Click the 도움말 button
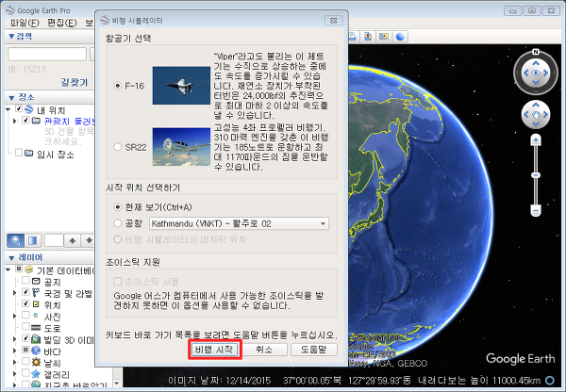The width and height of the screenshot is (566, 392). (314, 349)
